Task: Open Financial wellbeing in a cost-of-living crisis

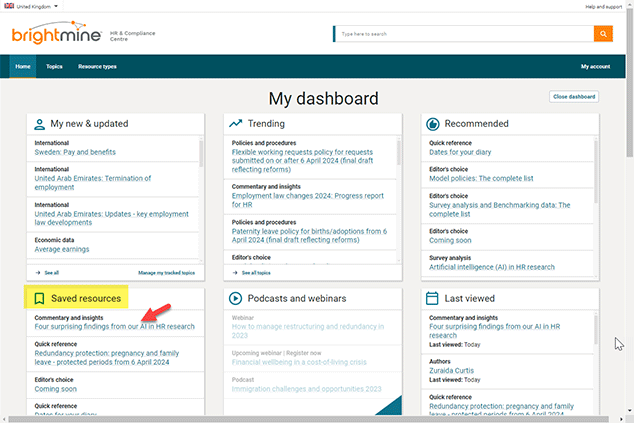Action: click(299, 362)
